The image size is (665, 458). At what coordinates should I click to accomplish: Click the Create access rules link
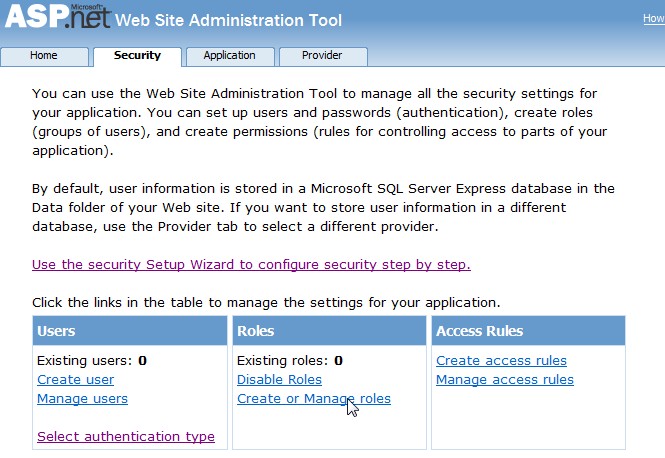coord(501,360)
